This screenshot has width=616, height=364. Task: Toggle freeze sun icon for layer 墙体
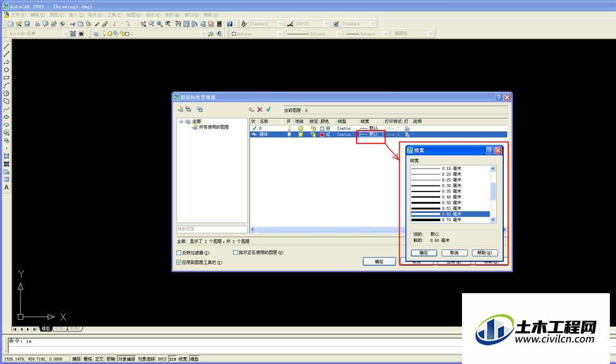(x=301, y=134)
